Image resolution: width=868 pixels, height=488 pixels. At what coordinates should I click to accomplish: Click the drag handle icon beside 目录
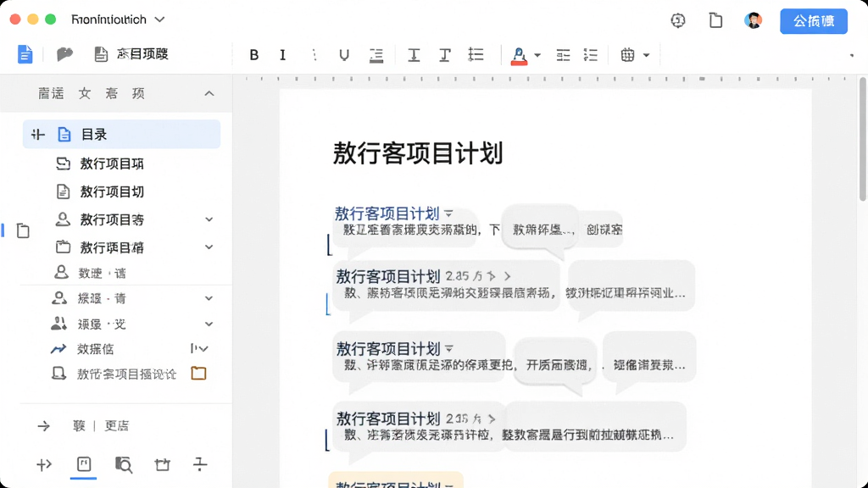click(37, 134)
